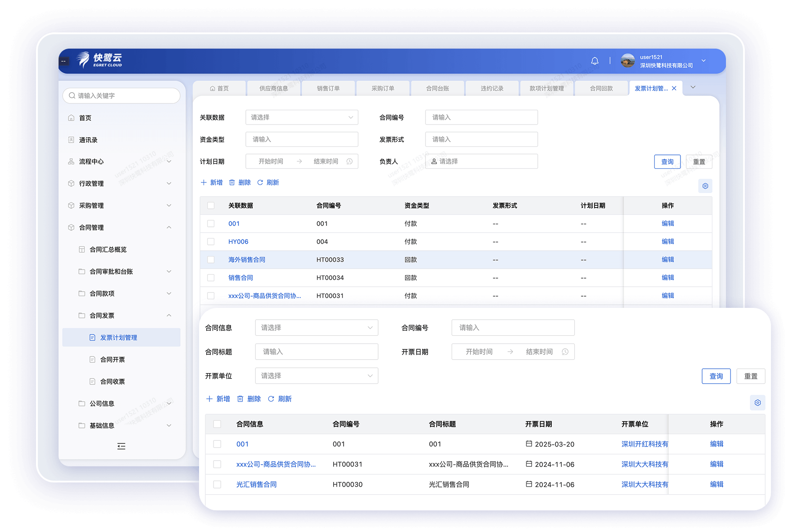Check the row for HT00034 销售合同
The image size is (789, 532).
[x=211, y=278]
